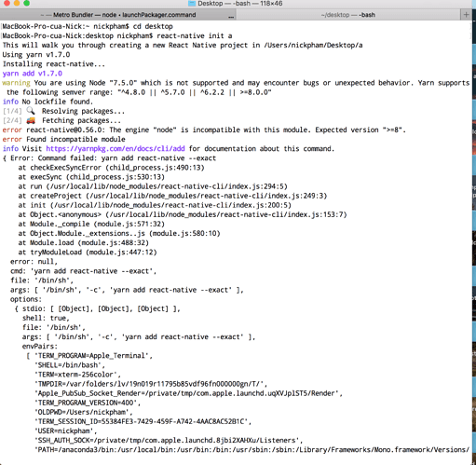Click the 'TERM_SESSION_ID' entry

pyautogui.click(x=143, y=421)
